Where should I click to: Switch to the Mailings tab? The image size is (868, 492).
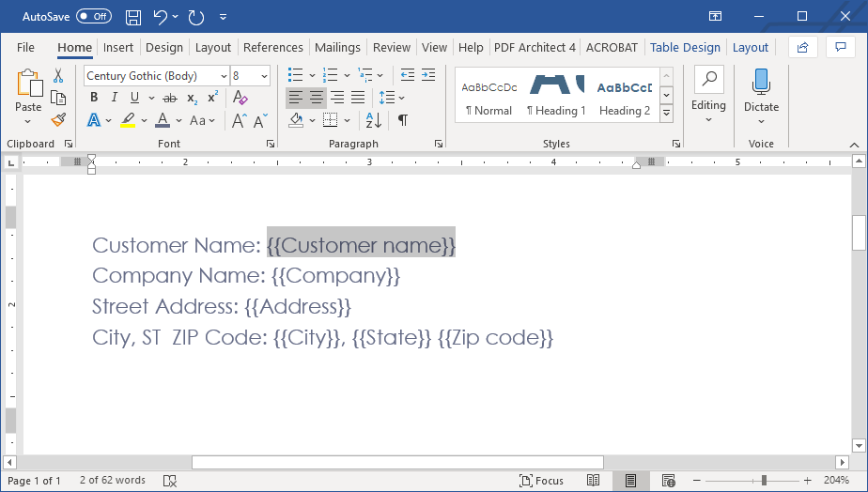(x=337, y=48)
